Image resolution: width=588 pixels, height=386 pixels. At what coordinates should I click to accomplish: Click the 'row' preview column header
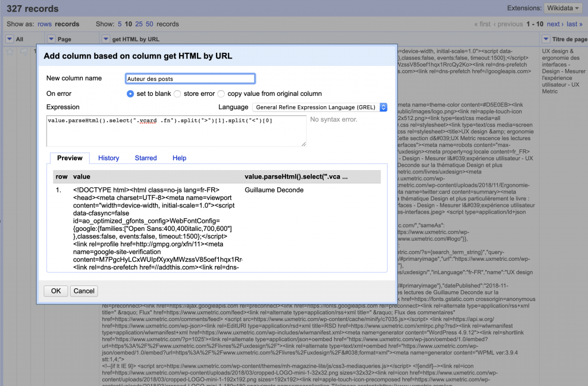pos(61,176)
